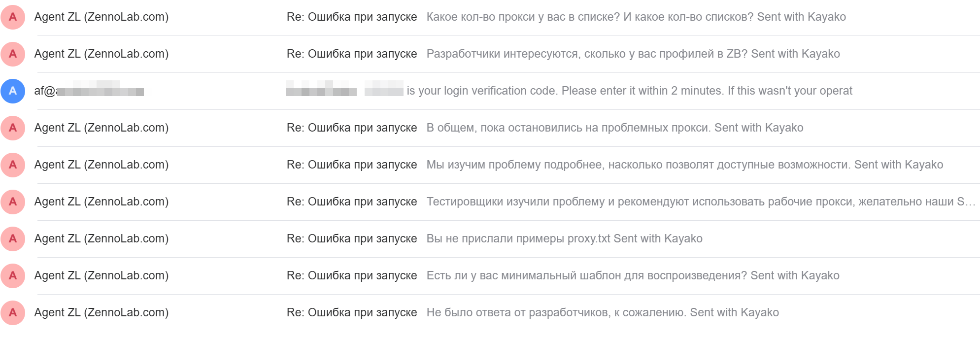Click avatar beside 'Тестировщики изучили проблему' email
Viewport: 980px width, 337px height.
pyautogui.click(x=13, y=202)
